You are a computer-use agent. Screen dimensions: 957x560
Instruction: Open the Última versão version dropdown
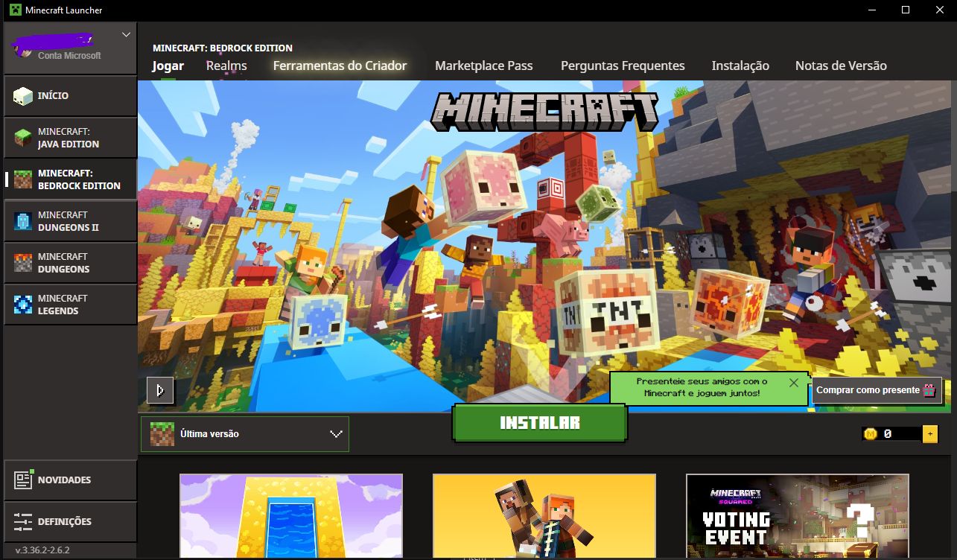click(x=245, y=433)
